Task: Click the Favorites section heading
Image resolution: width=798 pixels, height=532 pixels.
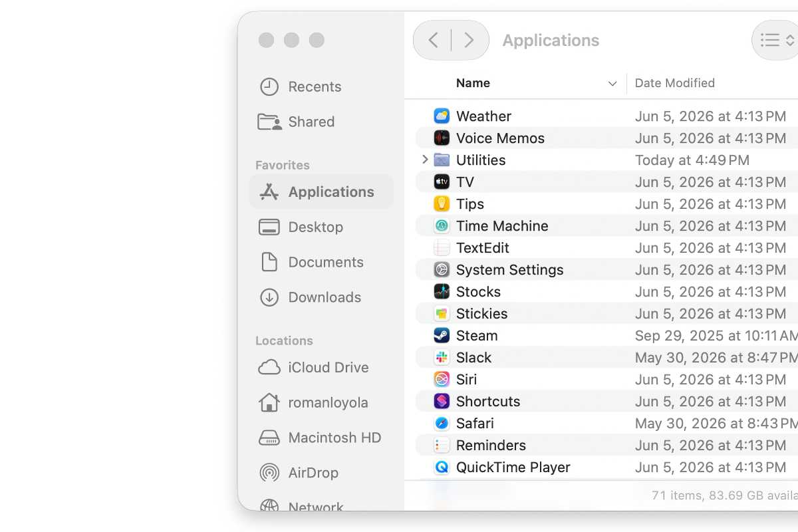Action: tap(283, 166)
